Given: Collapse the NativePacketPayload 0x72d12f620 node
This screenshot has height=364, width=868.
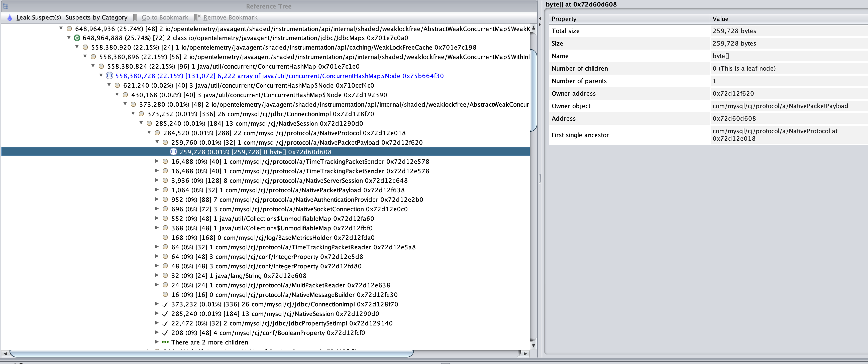Looking at the screenshot, I should click(x=157, y=142).
